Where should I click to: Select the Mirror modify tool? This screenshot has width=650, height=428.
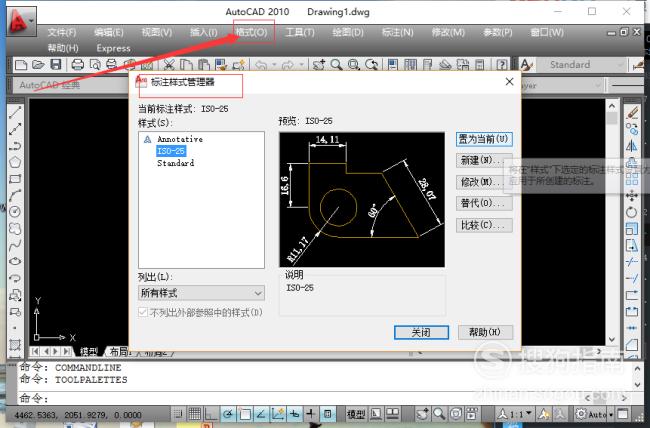632,146
